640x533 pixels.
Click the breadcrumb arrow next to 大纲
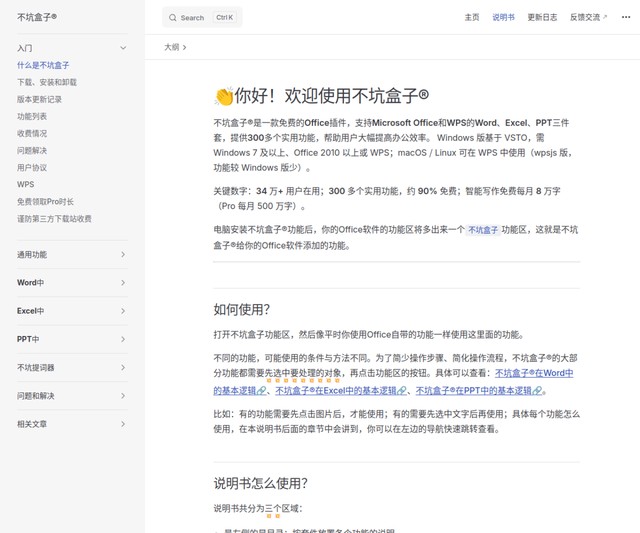point(184,48)
